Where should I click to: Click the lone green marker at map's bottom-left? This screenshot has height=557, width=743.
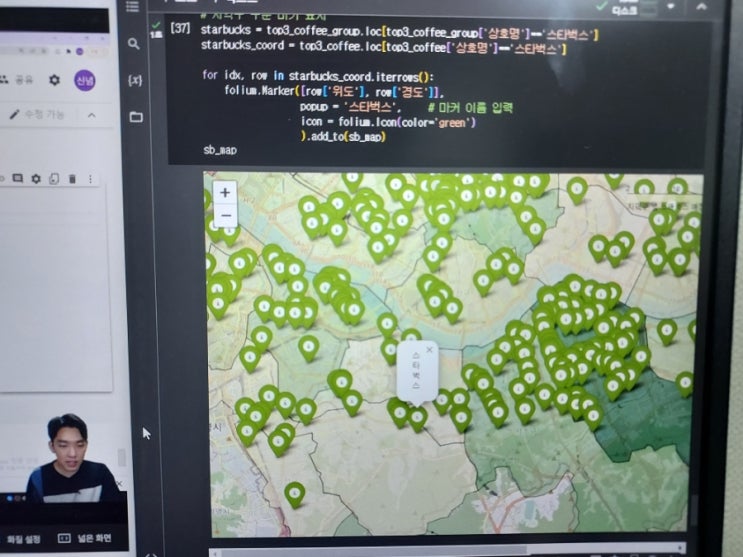point(294,494)
